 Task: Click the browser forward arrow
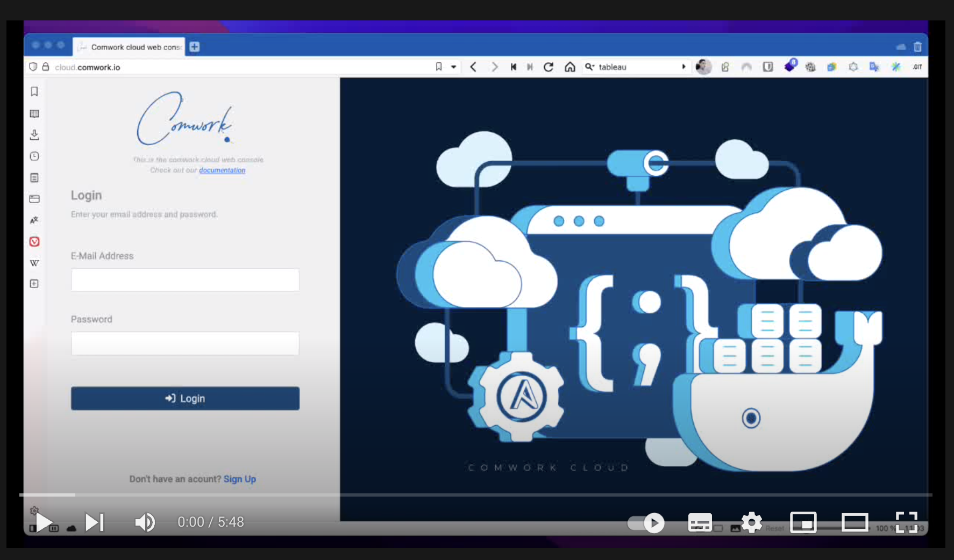tap(494, 67)
